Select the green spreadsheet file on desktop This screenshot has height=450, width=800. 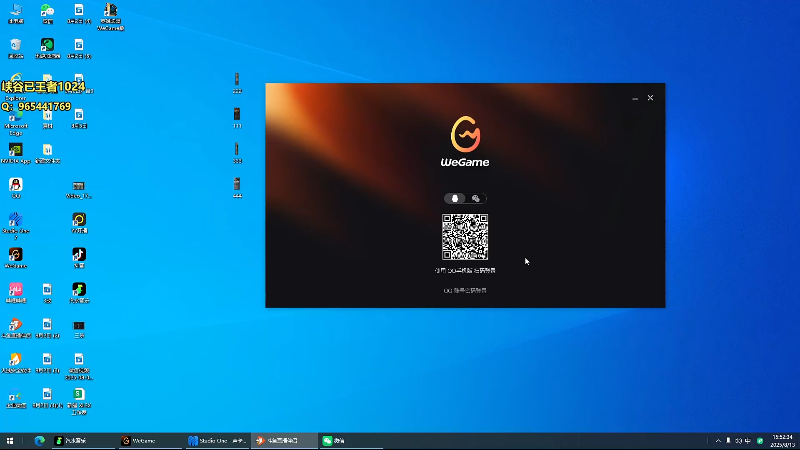coord(79,401)
